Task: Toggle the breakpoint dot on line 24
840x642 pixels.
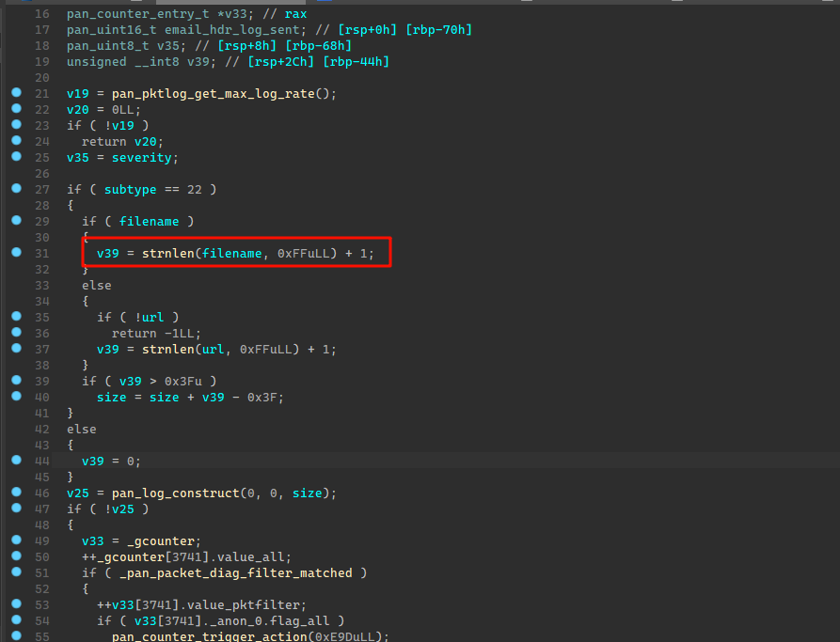Action: [17, 140]
